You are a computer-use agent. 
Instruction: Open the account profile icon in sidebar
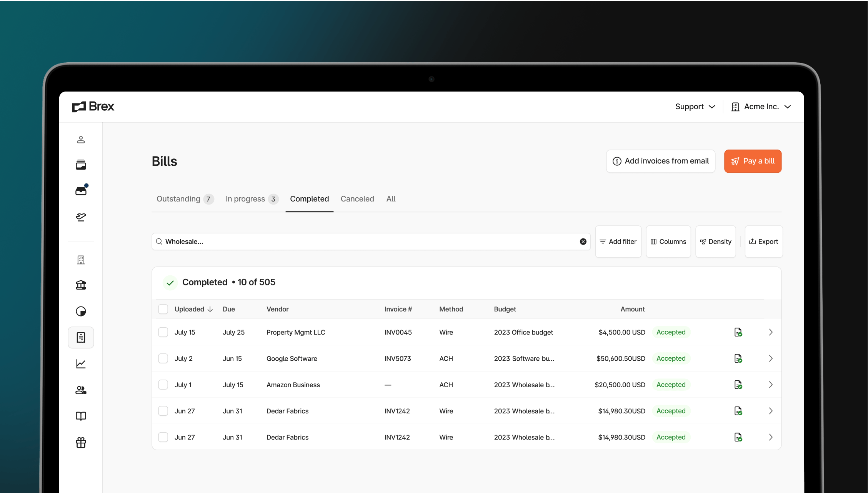coord(81,140)
